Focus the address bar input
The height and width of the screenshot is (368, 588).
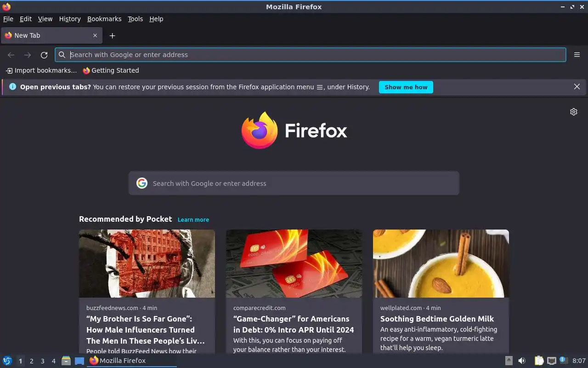tap(311, 55)
